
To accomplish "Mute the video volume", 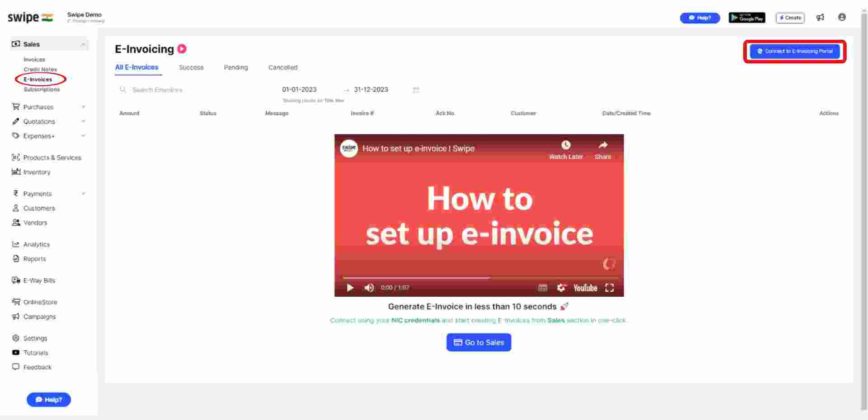I will 369,288.
